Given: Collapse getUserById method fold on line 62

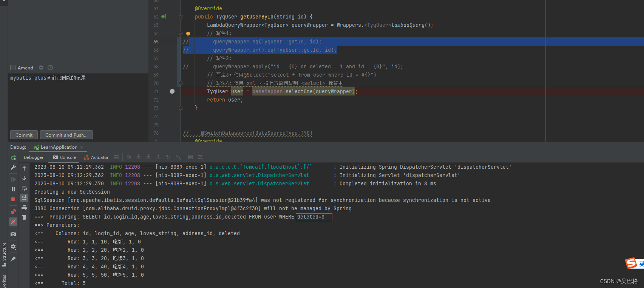Looking at the screenshot, I should 181,17.
